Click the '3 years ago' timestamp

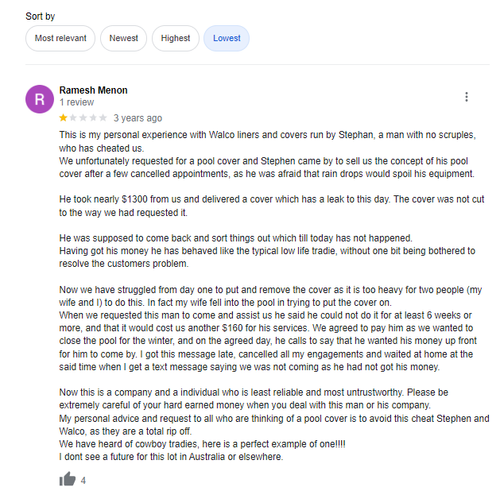tap(138, 118)
